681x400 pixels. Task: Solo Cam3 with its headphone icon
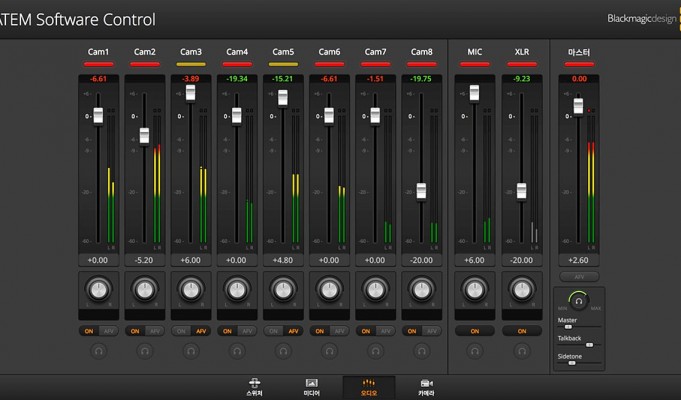tap(191, 350)
